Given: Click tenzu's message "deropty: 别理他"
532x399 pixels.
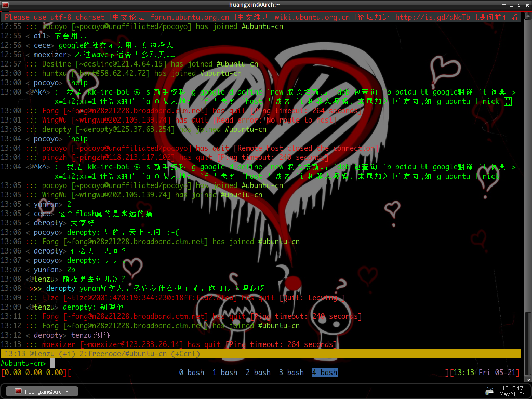Looking at the screenshot, I should (94, 307).
